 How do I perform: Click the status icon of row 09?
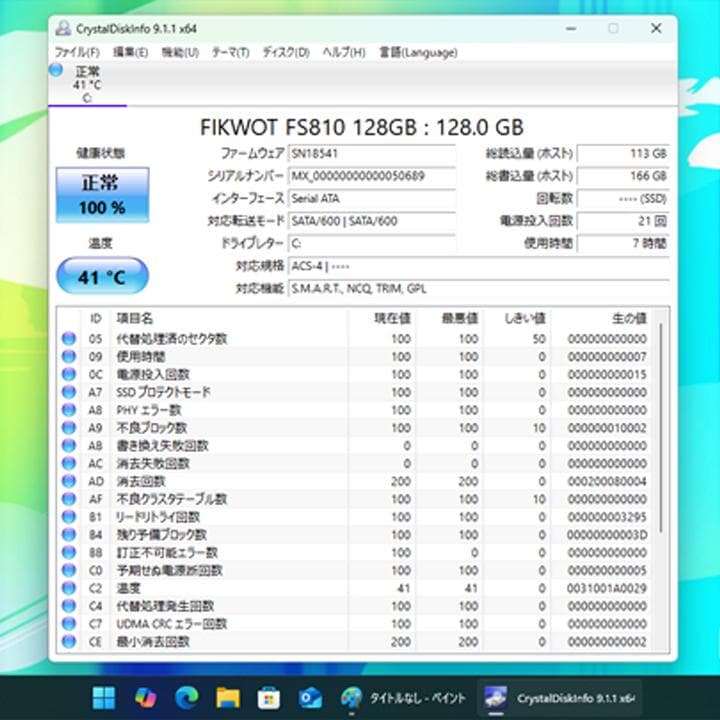[x=69, y=356]
